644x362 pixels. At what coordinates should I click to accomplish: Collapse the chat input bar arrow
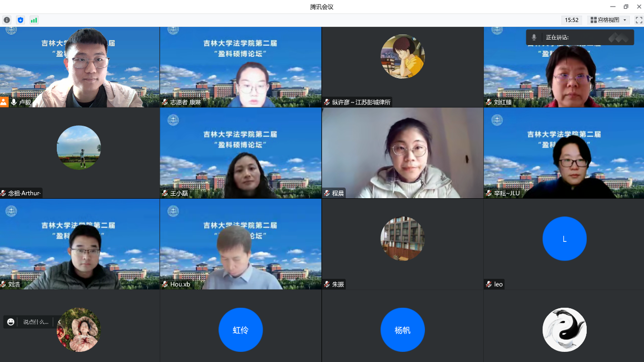59,322
